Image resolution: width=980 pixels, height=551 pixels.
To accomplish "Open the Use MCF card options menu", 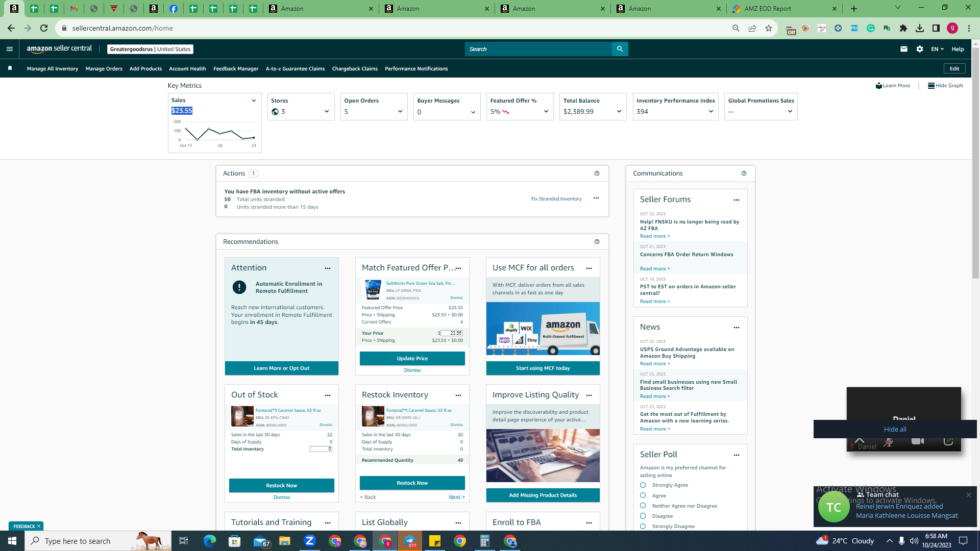I will pyautogui.click(x=589, y=268).
